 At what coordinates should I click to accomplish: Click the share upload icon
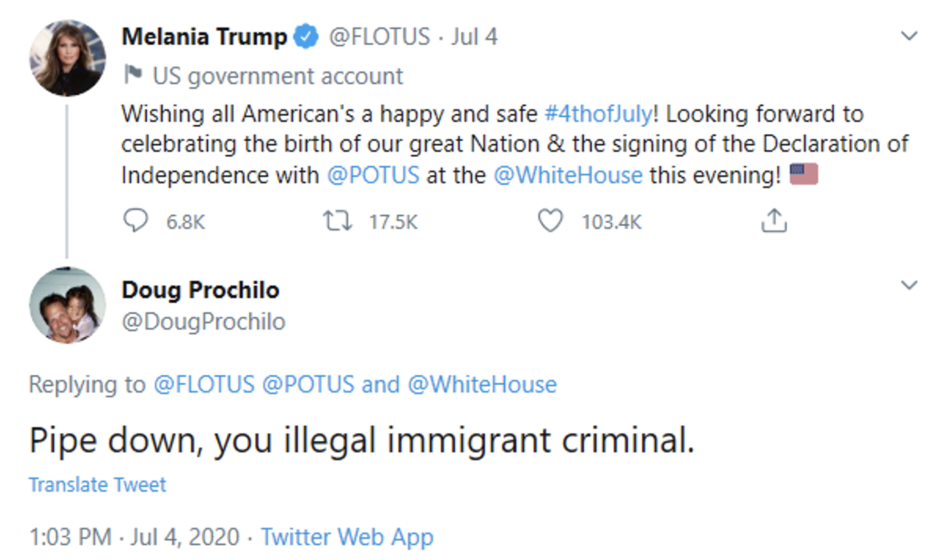pyautogui.click(x=774, y=220)
